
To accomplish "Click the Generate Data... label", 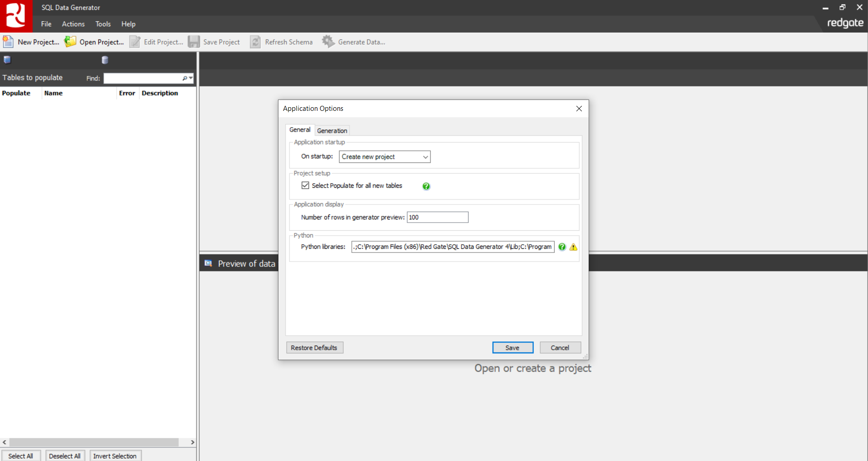I will tap(362, 42).
